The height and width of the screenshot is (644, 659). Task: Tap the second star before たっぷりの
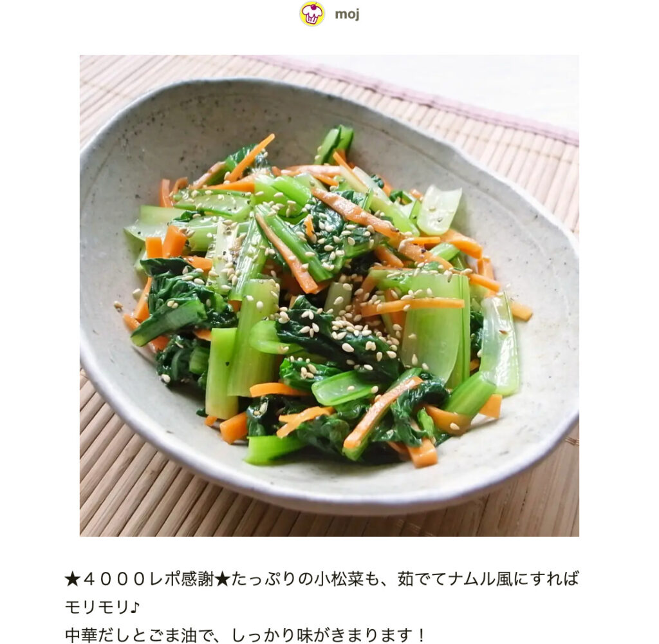222,579
